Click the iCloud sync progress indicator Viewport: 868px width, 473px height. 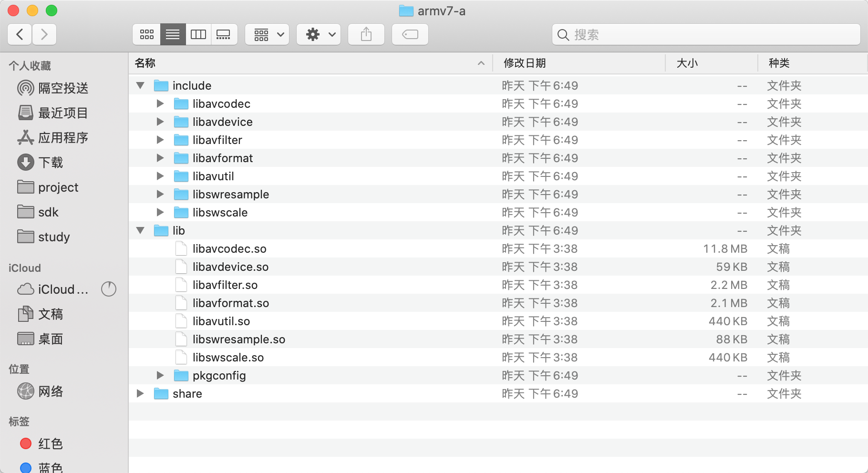pos(109,289)
